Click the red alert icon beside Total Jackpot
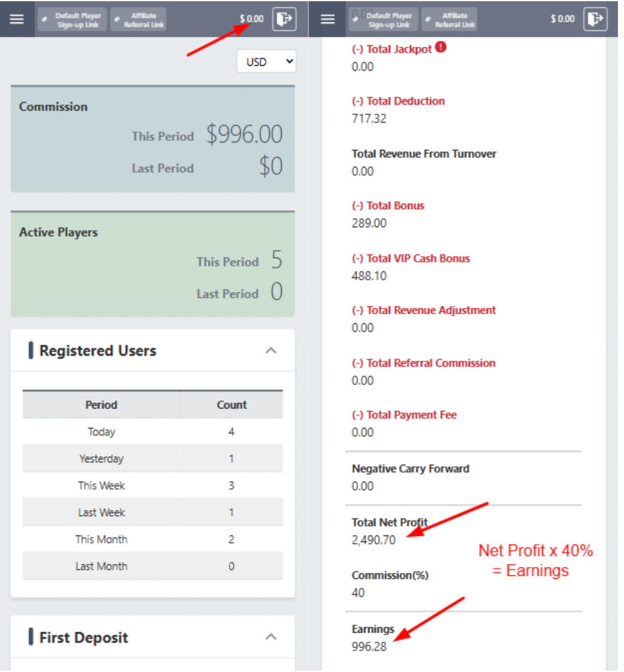The width and height of the screenshot is (624, 672). pos(441,48)
